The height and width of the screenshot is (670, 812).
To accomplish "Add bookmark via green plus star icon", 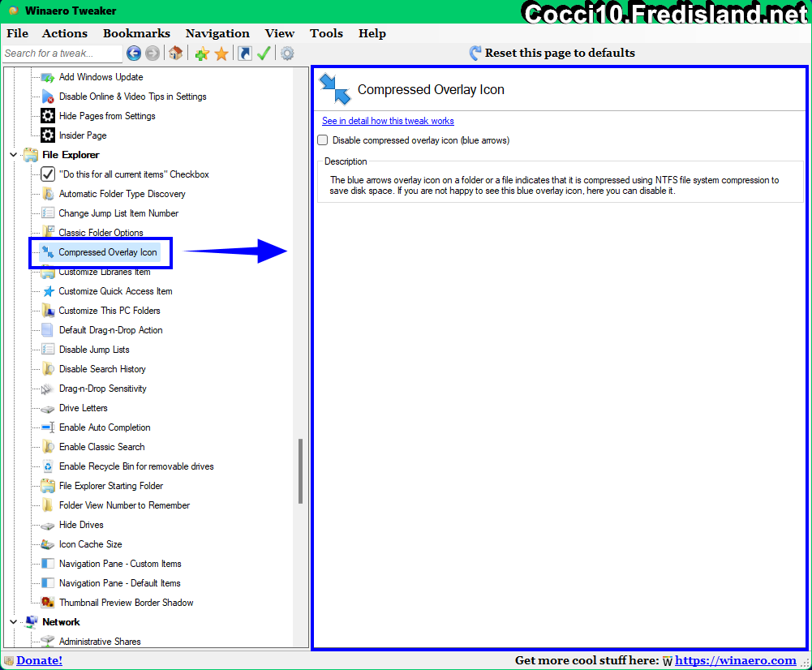I will pos(202,54).
